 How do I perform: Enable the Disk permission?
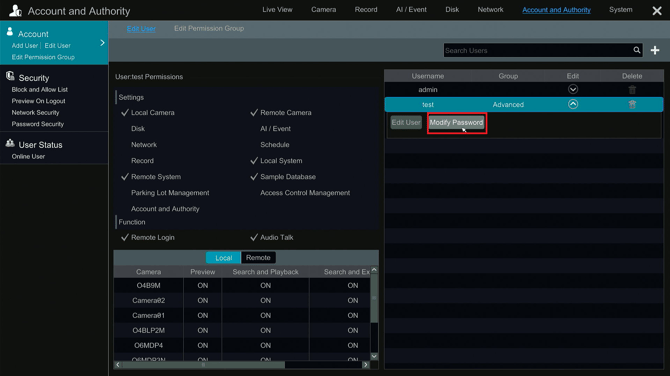pyautogui.click(x=138, y=129)
